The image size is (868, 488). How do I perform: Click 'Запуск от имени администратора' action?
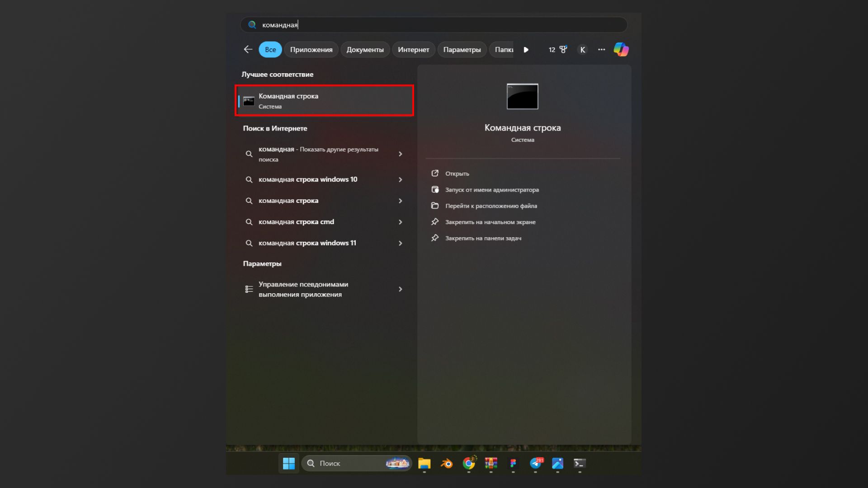(x=492, y=190)
